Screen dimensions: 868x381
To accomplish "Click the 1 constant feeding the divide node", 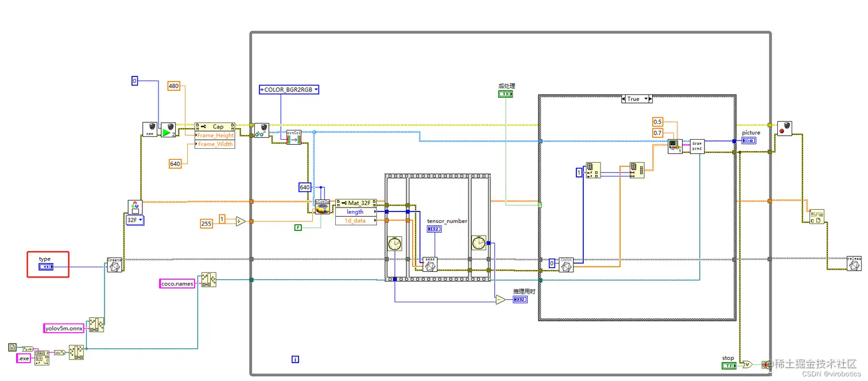I will coord(223,219).
